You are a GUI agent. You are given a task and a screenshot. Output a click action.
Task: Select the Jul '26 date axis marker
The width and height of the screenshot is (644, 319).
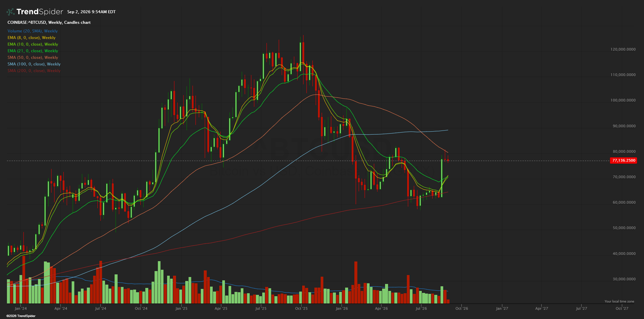421,308
